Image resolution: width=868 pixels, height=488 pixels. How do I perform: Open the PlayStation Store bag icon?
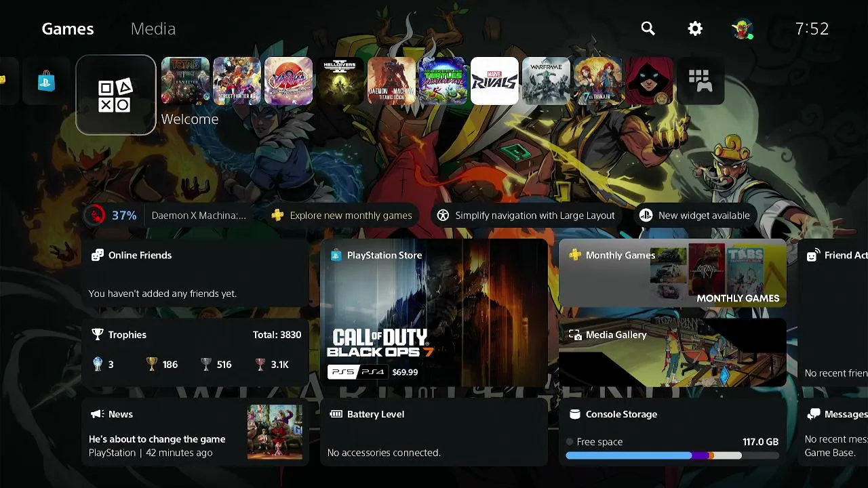click(46, 81)
